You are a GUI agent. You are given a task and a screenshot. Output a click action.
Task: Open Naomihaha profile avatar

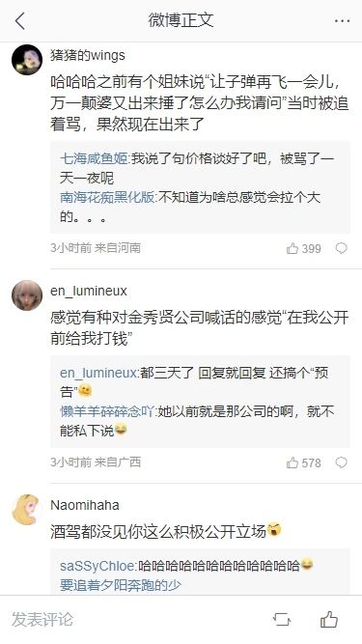27,510
